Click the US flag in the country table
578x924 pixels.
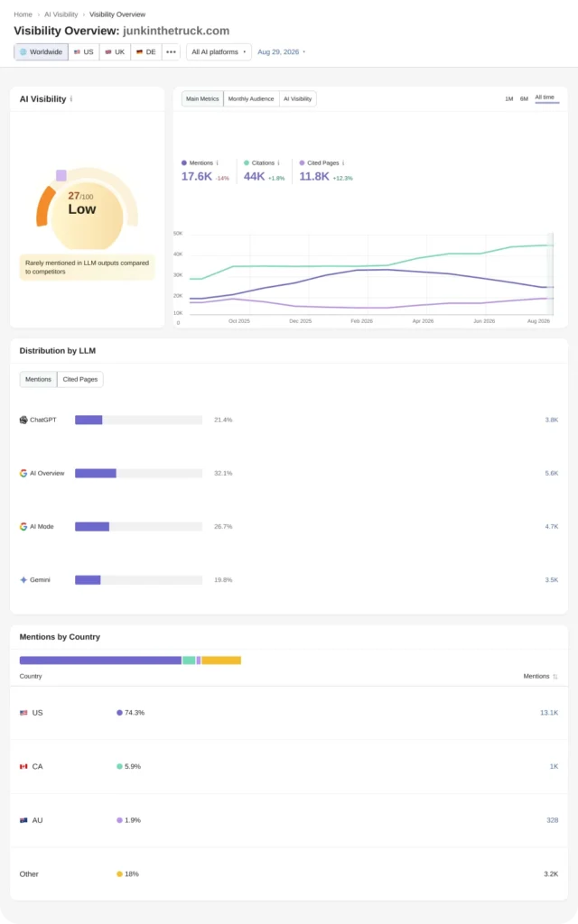point(23,713)
